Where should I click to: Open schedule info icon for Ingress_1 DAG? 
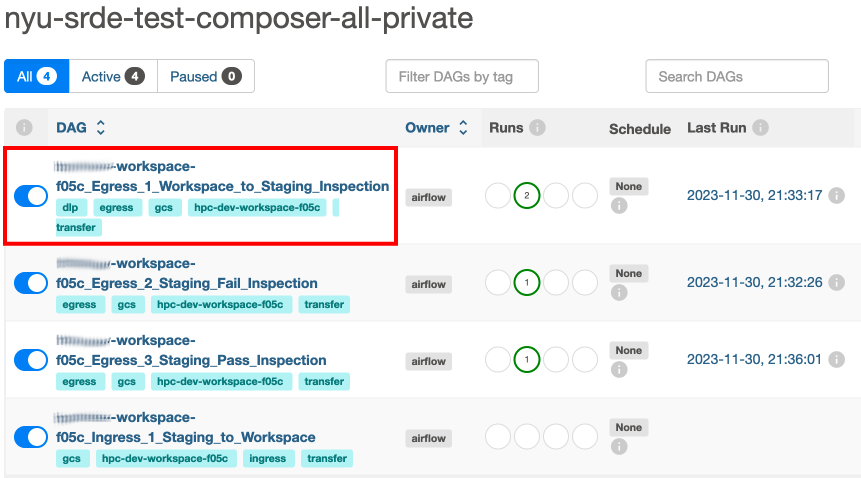(x=619, y=447)
